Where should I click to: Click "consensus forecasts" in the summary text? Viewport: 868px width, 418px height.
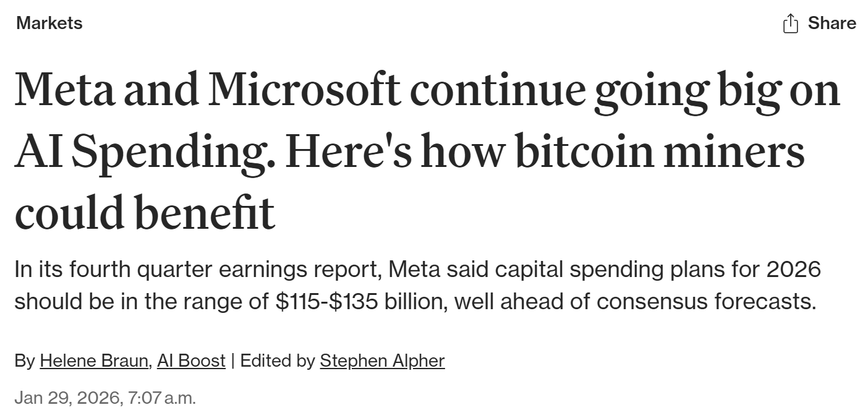point(706,301)
